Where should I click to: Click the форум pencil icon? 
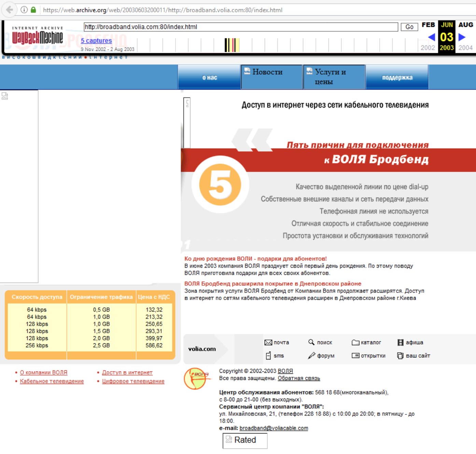coord(311,356)
